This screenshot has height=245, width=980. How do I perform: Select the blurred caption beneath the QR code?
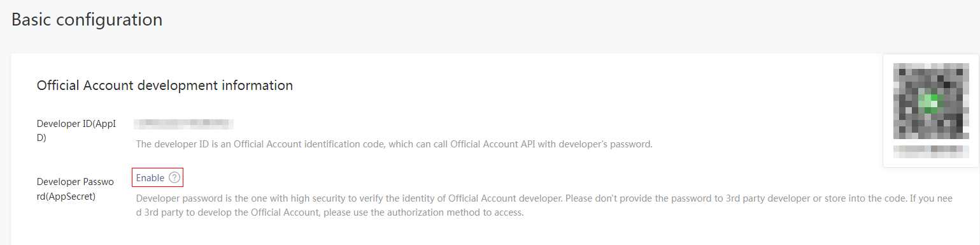coord(930,152)
